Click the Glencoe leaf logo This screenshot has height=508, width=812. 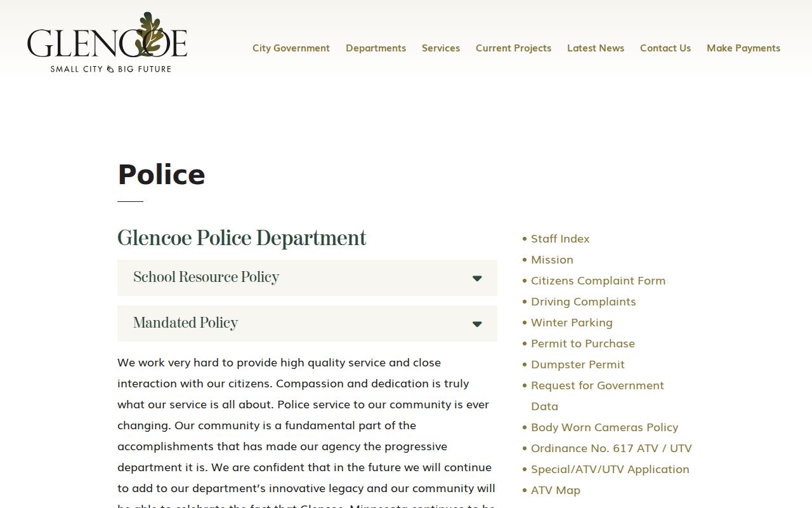point(107,42)
